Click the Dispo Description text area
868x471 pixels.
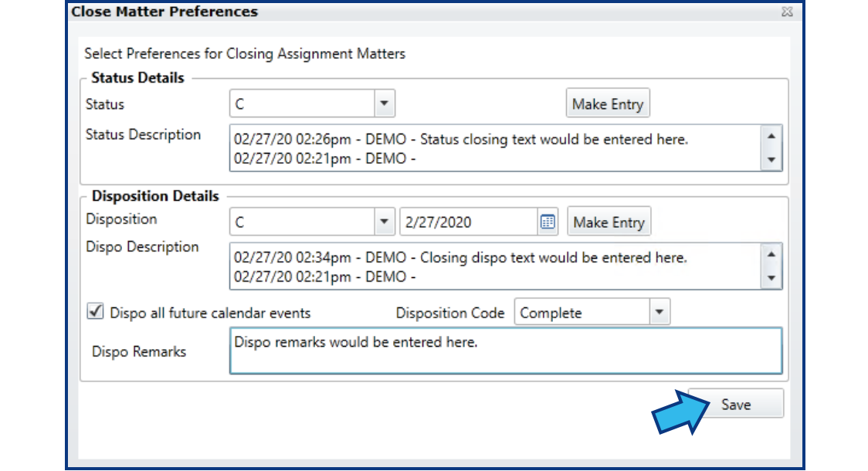point(496,266)
